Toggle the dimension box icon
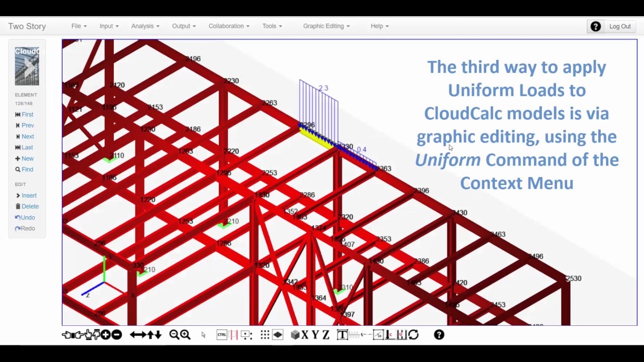 click(x=378, y=335)
